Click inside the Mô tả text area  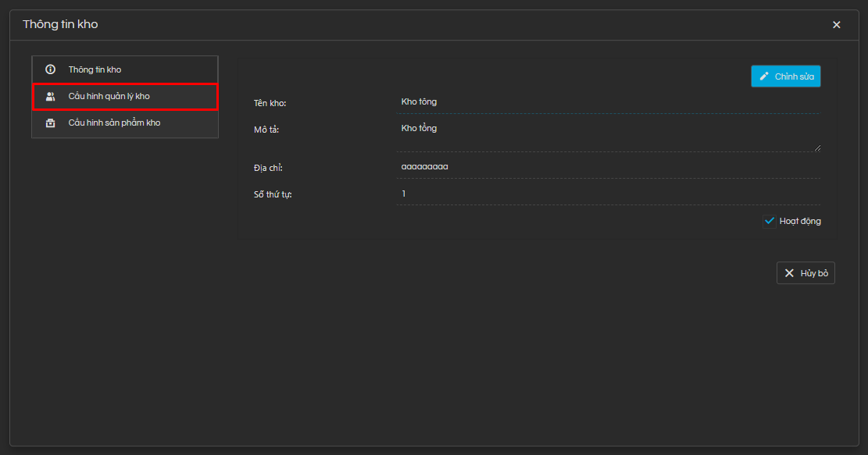[608, 134]
